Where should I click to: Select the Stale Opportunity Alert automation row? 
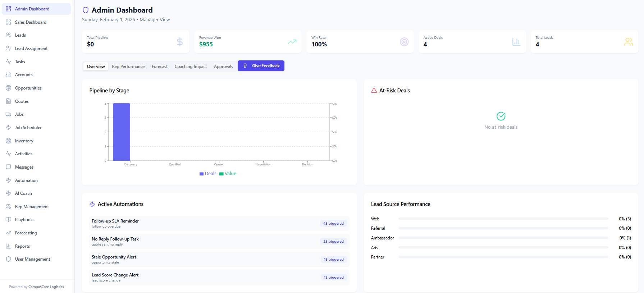click(x=219, y=259)
